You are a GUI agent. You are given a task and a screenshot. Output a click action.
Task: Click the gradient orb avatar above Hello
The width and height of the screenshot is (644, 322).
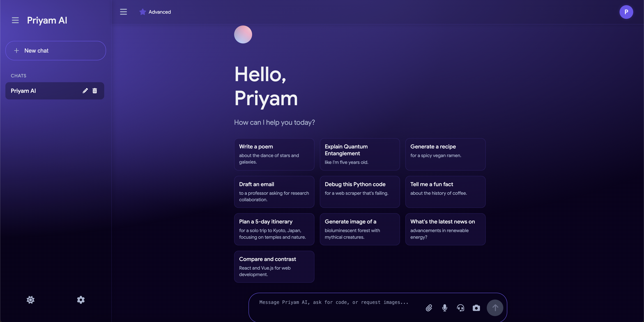[x=243, y=34]
